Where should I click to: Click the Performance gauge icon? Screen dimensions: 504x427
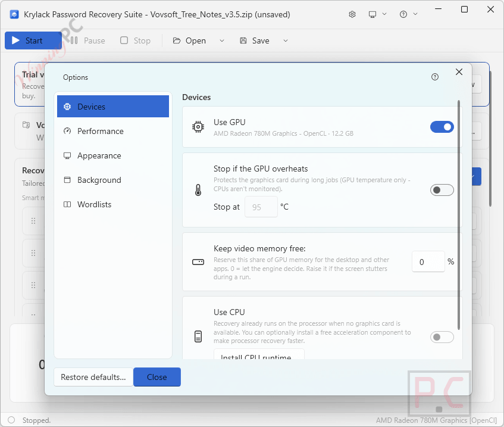67,131
